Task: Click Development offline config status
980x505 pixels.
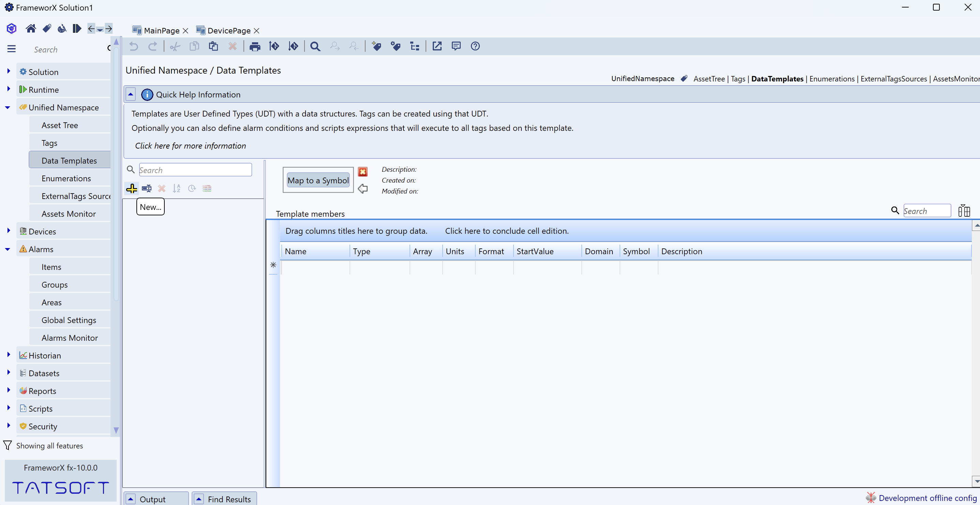Action: [x=922, y=498]
